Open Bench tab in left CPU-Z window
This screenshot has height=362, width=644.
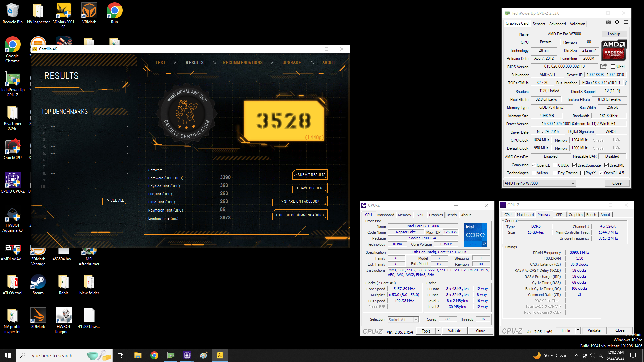[x=451, y=215]
